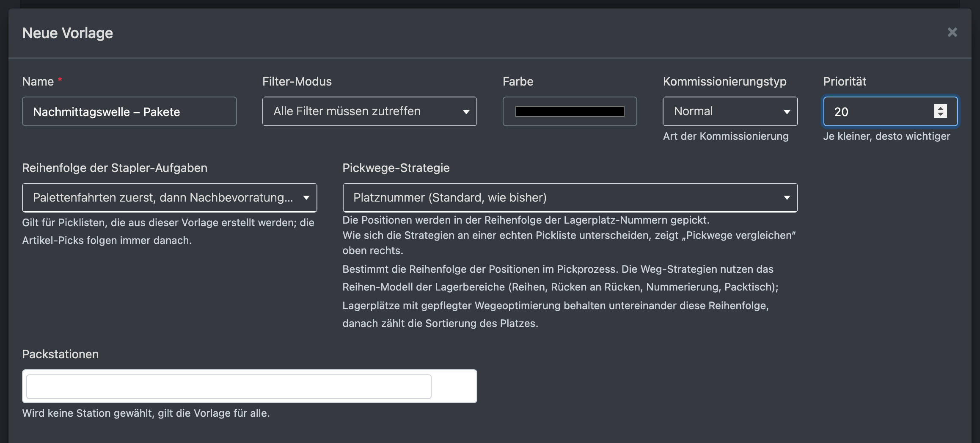Viewport: 980px width, 443px height.
Task: Click the 'Pickwege-Strategie' label
Action: (x=396, y=168)
